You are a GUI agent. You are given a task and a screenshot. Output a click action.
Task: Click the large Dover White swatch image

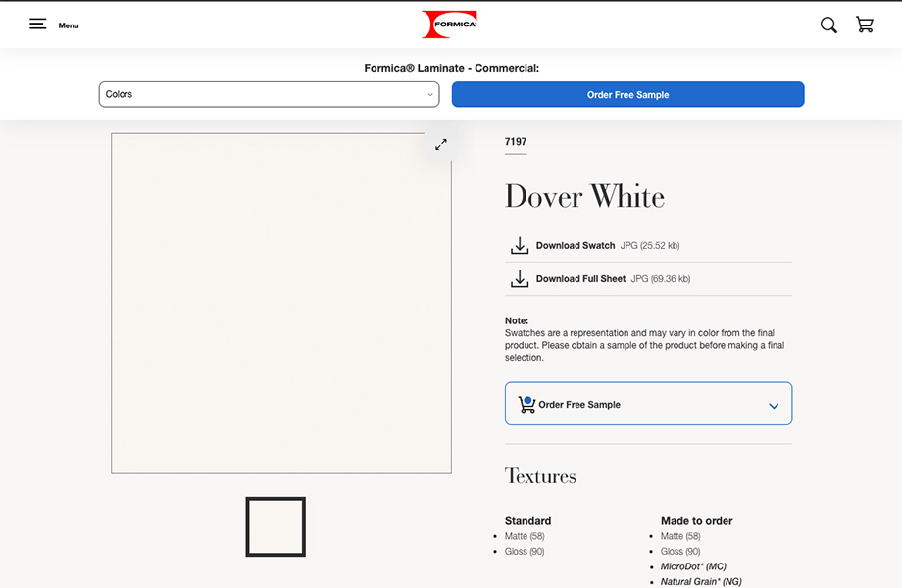[281, 304]
